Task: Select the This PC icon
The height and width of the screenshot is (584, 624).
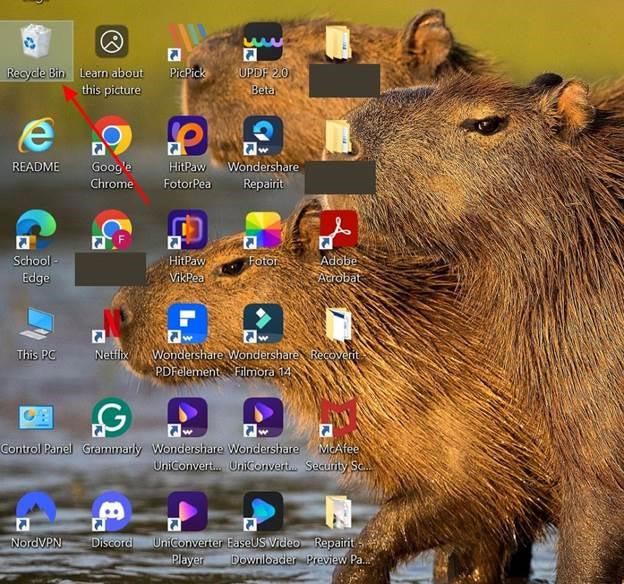Action: 36,325
